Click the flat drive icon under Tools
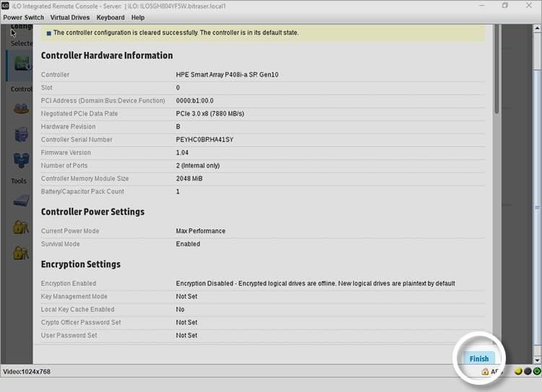The image size is (542, 392). [22, 201]
